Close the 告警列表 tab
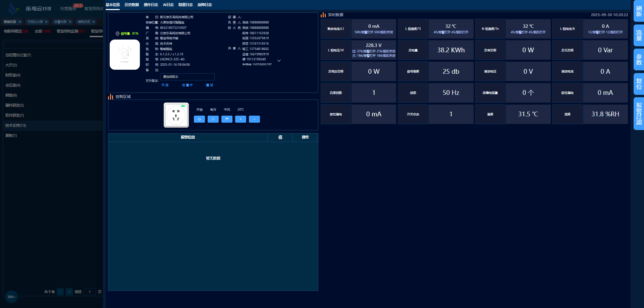 click(x=70, y=22)
